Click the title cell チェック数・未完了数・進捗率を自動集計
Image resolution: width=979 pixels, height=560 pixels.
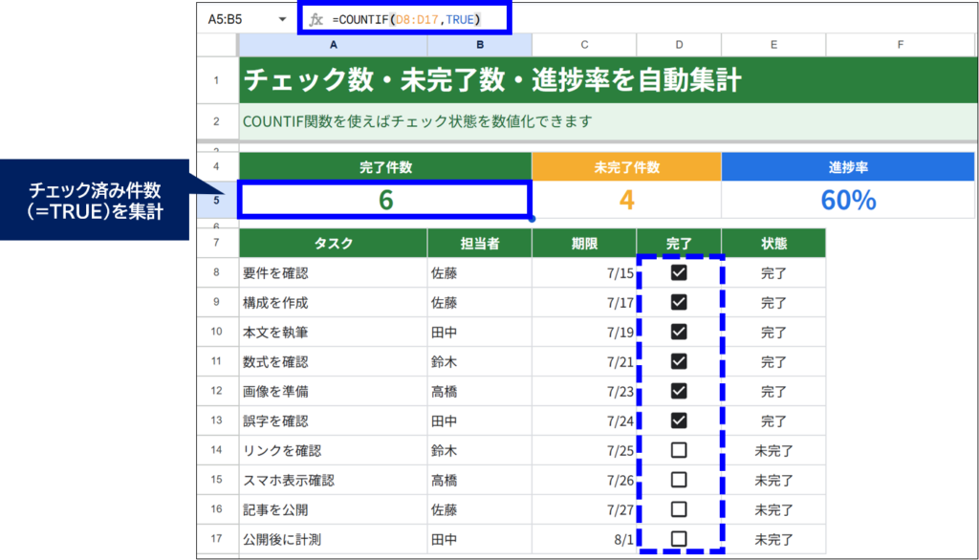607,80
